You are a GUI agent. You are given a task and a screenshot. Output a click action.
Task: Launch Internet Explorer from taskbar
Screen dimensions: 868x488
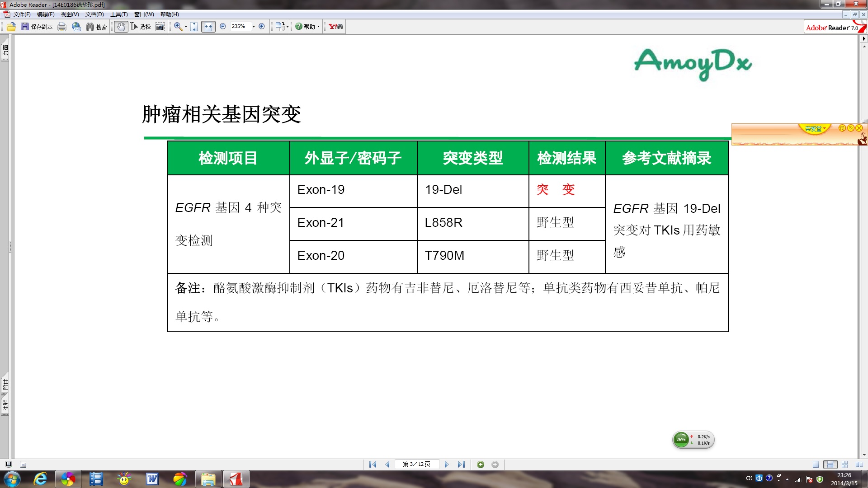tap(40, 479)
